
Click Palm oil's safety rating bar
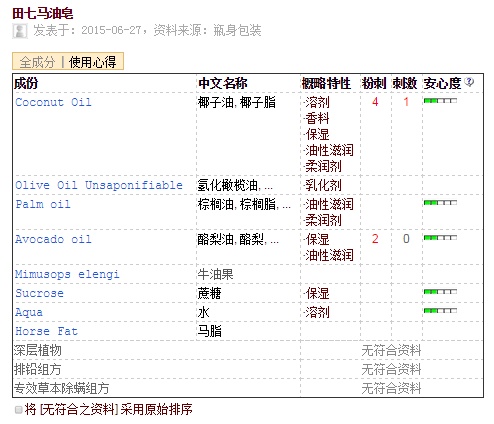click(440, 203)
